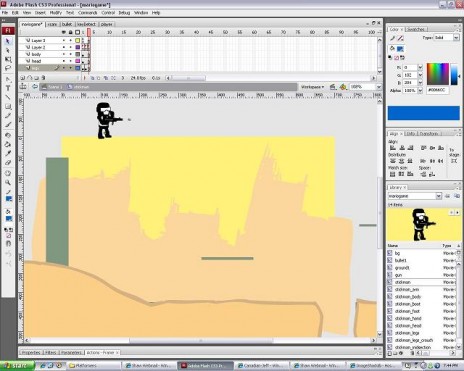464x371 pixels.
Task: Click the hex color input field
Action: coord(437,90)
